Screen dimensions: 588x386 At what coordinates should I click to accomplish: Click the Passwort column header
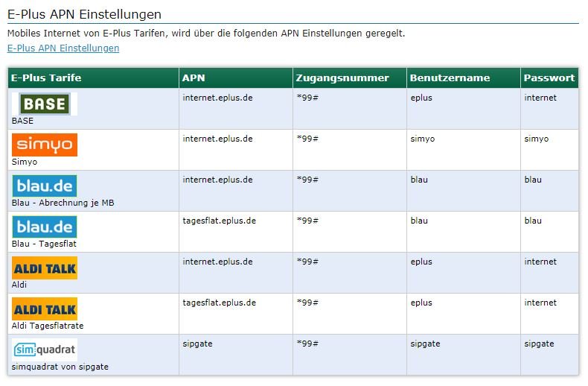coord(549,77)
